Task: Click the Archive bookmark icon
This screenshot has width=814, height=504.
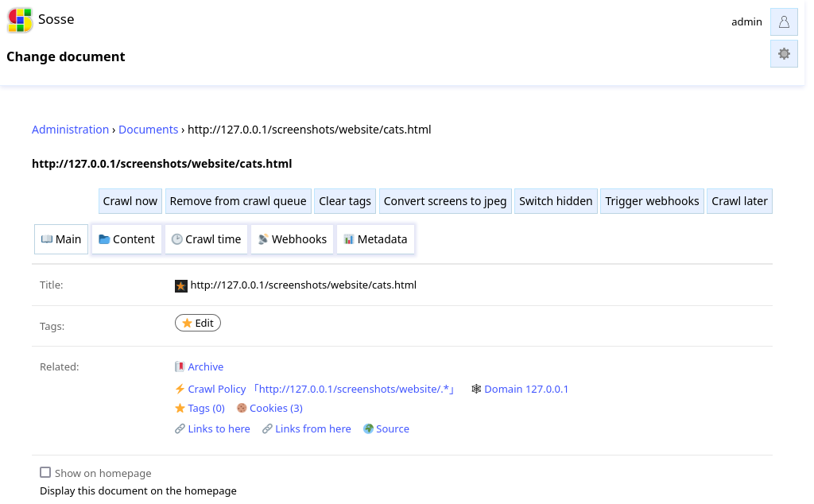Action: pyautogui.click(x=180, y=367)
